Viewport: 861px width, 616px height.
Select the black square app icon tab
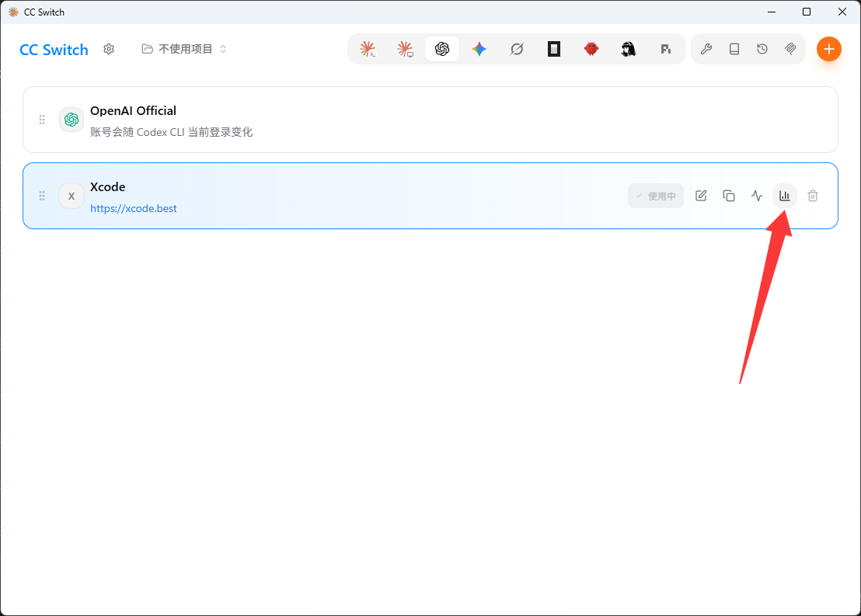pyautogui.click(x=554, y=50)
